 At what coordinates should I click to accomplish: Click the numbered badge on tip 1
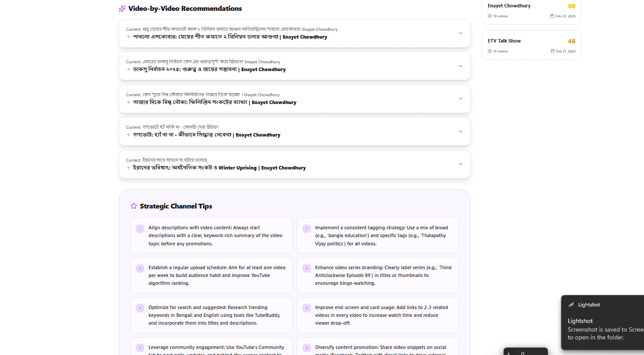[139, 228]
